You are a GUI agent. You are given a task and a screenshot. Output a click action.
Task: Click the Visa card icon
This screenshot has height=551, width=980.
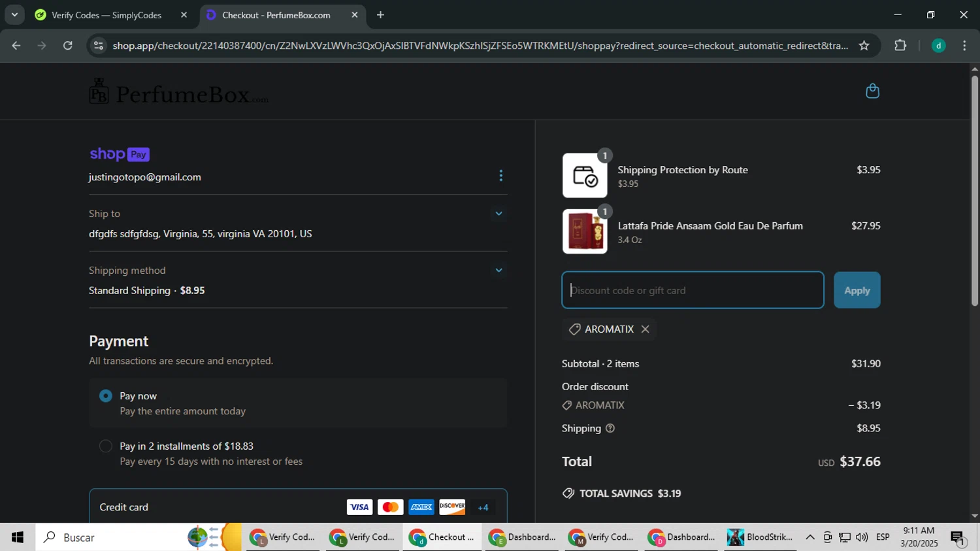(x=359, y=507)
